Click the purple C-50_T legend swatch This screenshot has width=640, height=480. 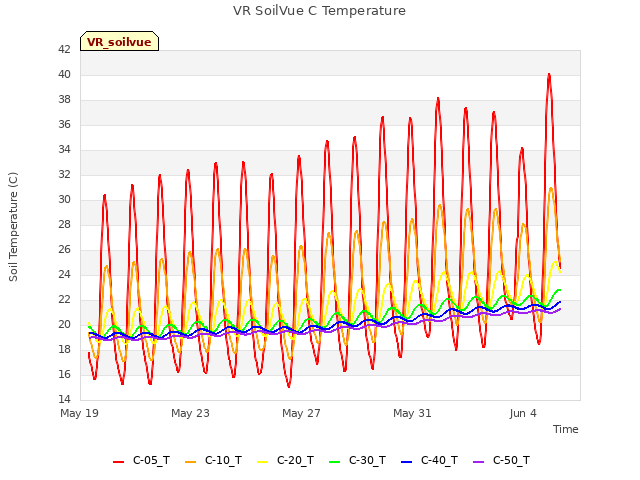coord(478,462)
